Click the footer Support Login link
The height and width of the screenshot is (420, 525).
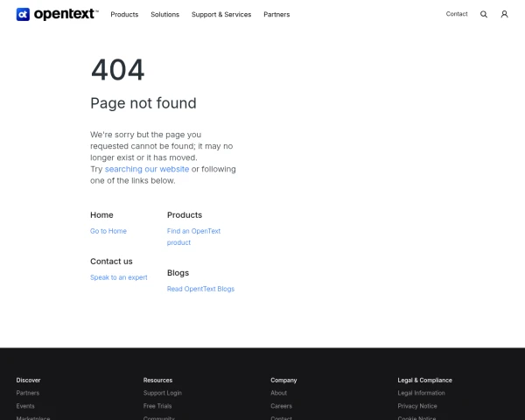tap(163, 393)
